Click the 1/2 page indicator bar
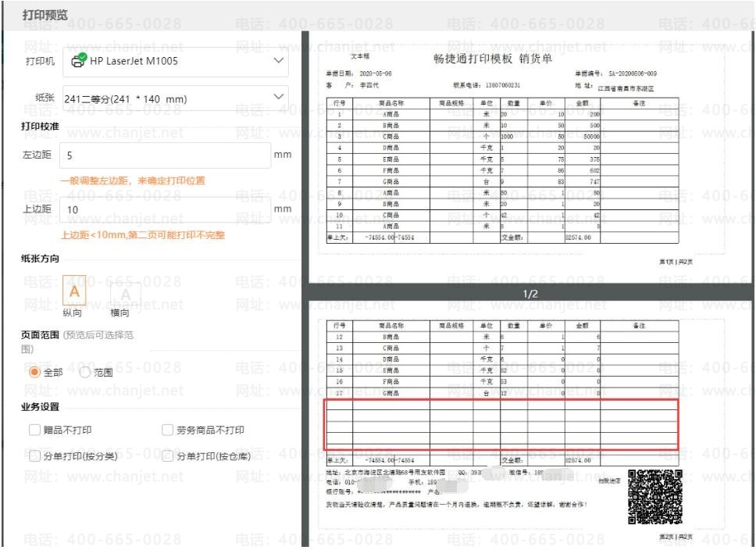 pos(530,293)
